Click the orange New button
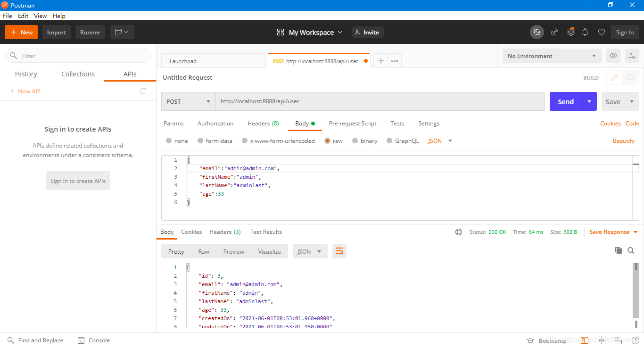Image resolution: width=644 pixels, height=348 pixels. [21, 32]
